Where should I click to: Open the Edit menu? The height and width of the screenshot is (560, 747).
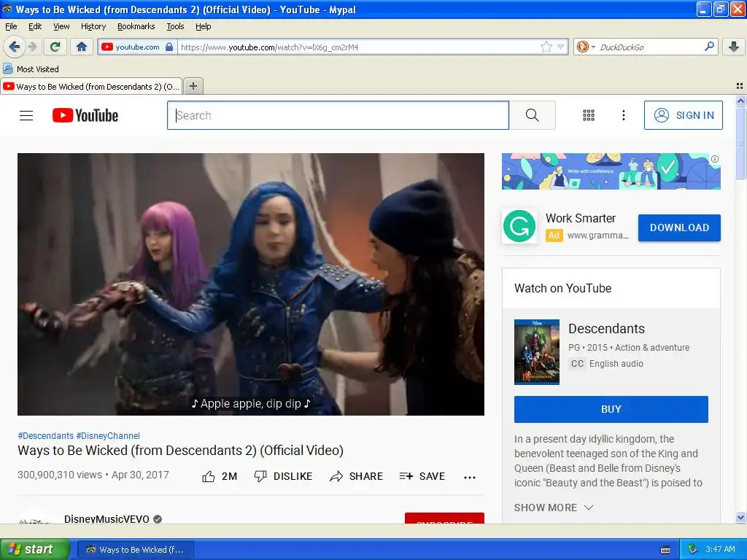(x=35, y=26)
